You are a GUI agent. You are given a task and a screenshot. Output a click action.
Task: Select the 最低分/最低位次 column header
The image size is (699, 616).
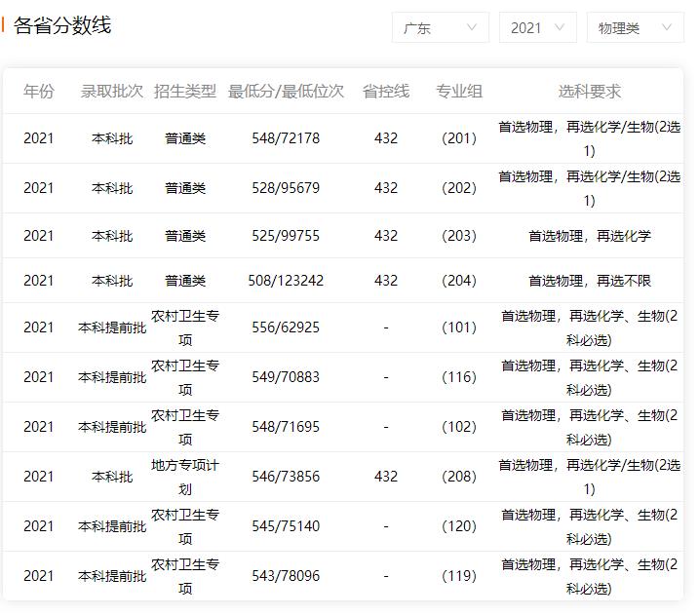point(286,92)
